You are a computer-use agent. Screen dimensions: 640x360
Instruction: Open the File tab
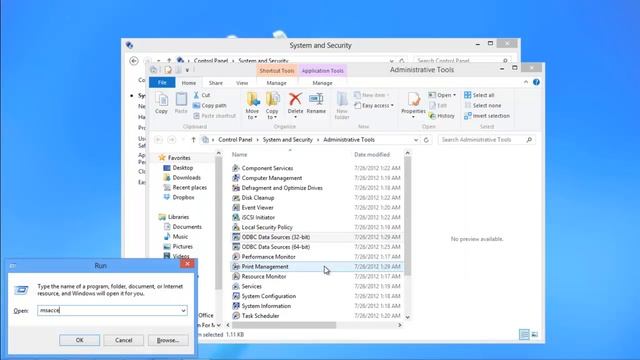(x=162, y=82)
